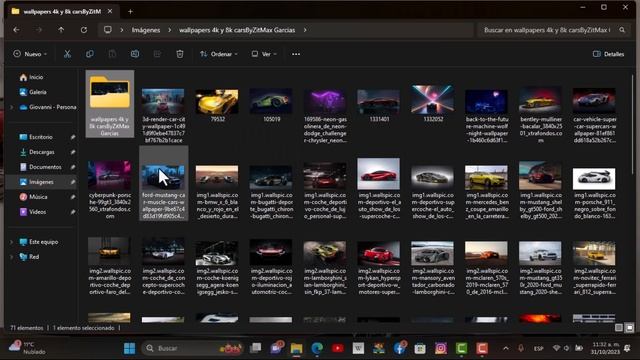
Task: Click the Rename icon in toolbar
Action: (x=135, y=54)
